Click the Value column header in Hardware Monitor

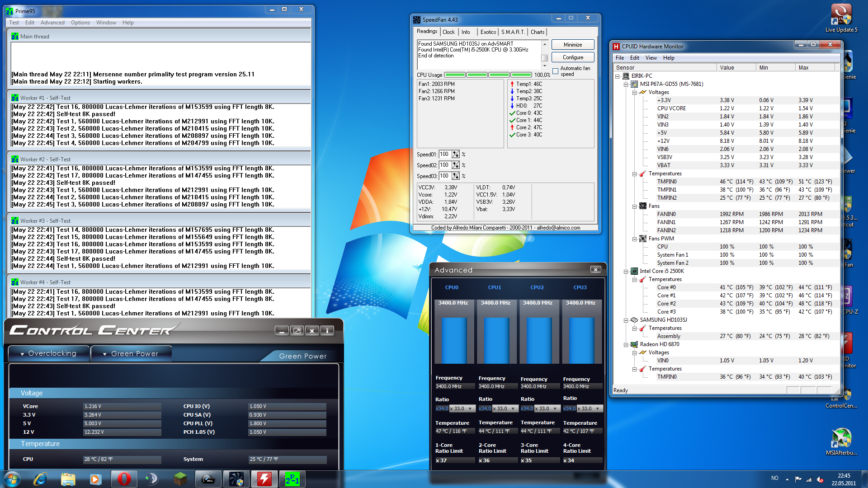click(x=736, y=68)
